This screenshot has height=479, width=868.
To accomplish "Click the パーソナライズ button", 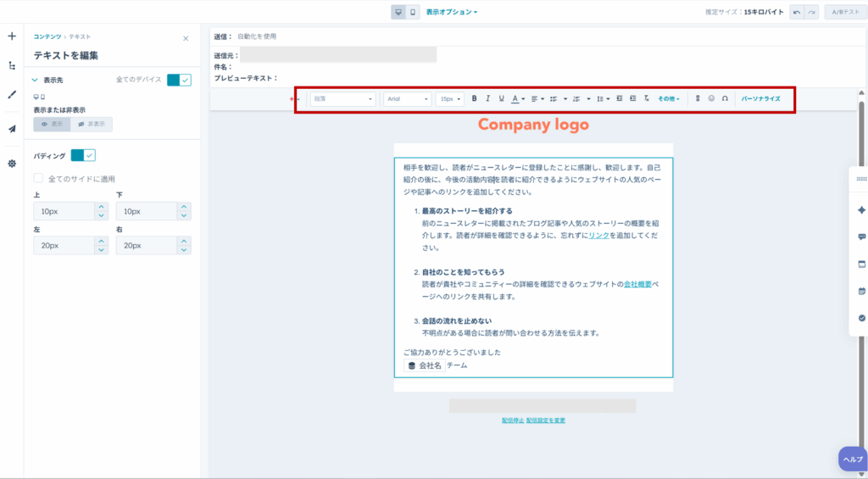I will coord(760,99).
